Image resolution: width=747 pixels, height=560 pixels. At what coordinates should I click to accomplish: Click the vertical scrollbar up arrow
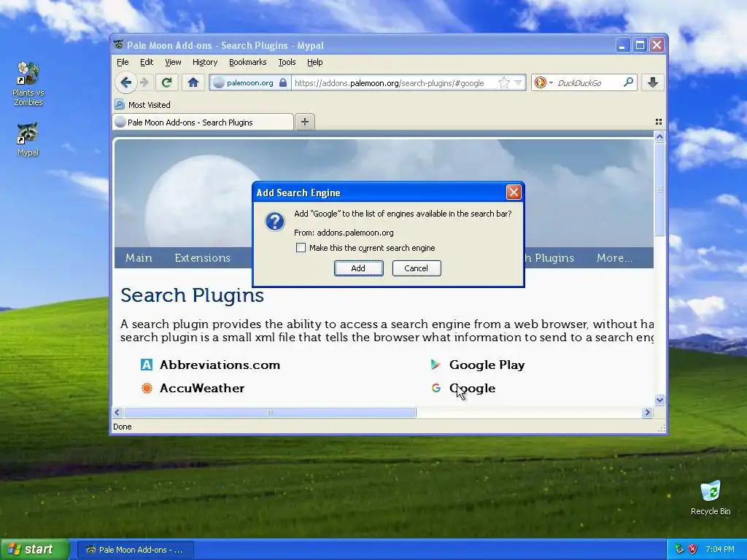click(x=659, y=136)
